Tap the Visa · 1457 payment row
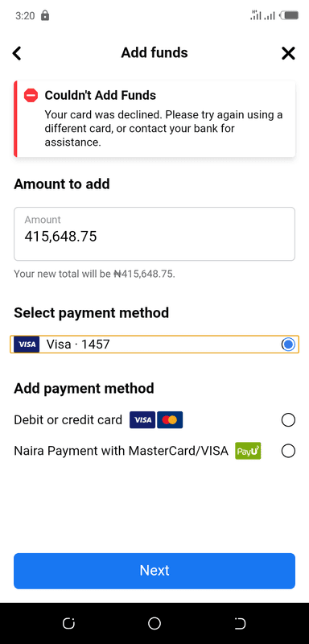309x644 pixels. 154,345
